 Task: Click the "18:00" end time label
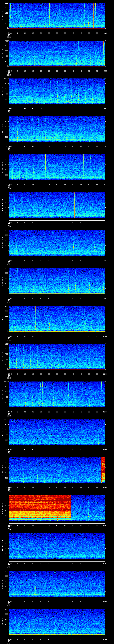click(105, 639)
